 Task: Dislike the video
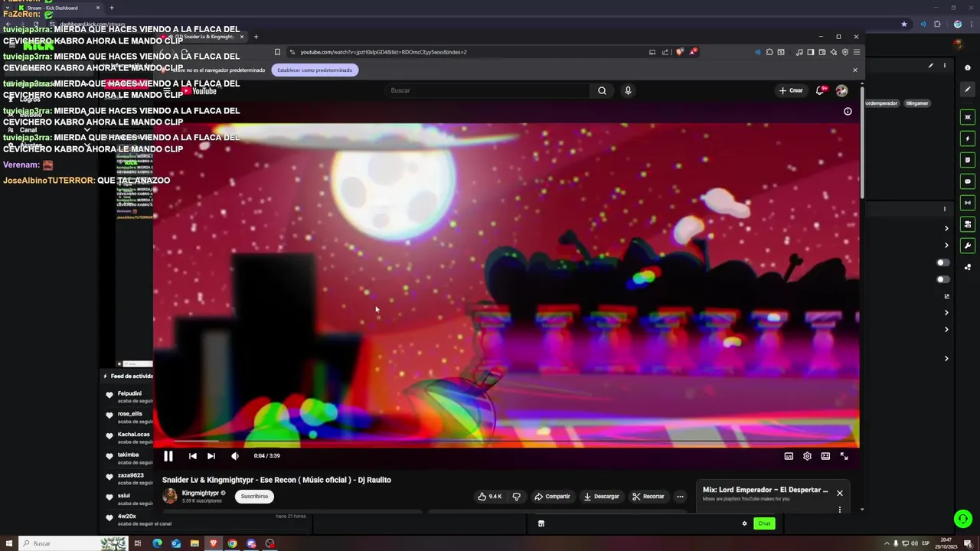tap(517, 496)
